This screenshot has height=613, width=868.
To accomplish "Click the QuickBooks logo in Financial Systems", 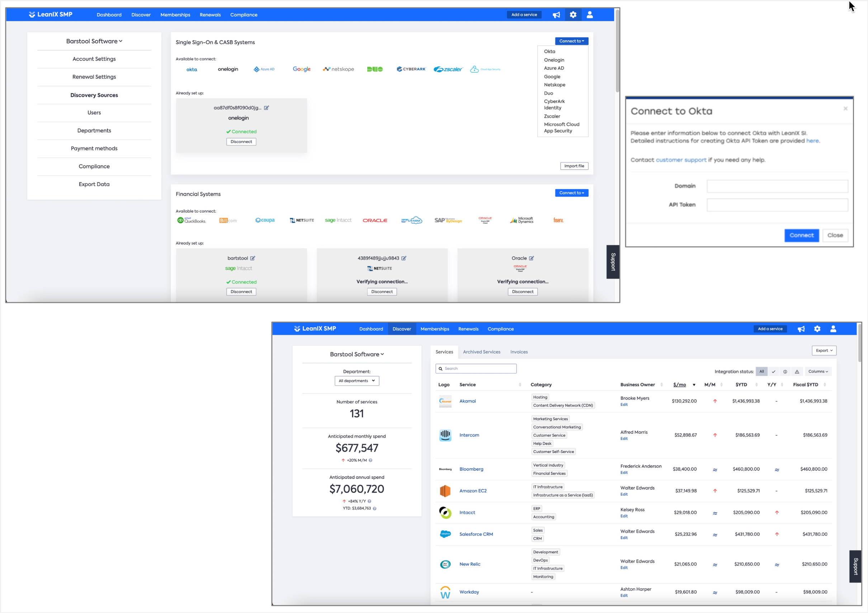I will [x=192, y=220].
